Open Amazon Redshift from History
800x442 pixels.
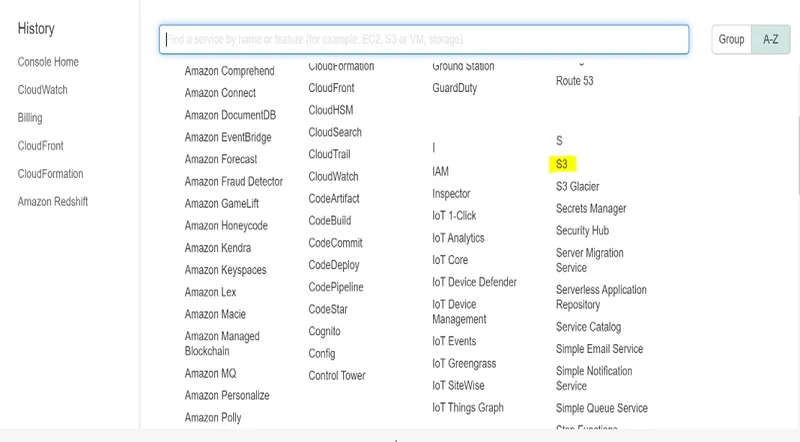click(53, 202)
